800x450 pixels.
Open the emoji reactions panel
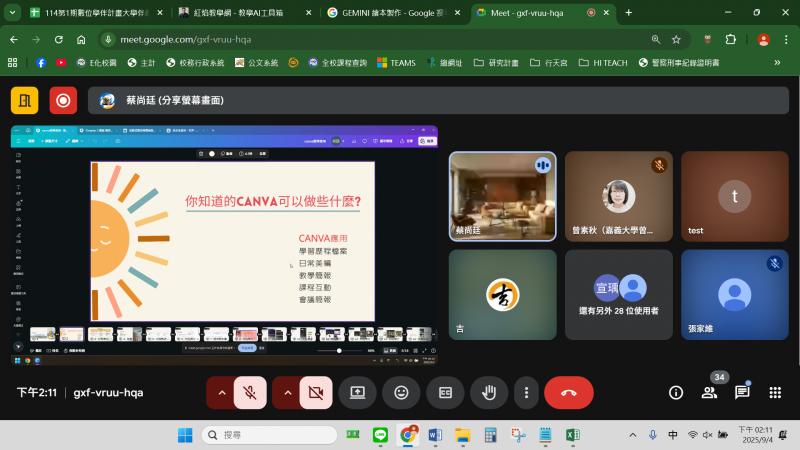point(401,393)
